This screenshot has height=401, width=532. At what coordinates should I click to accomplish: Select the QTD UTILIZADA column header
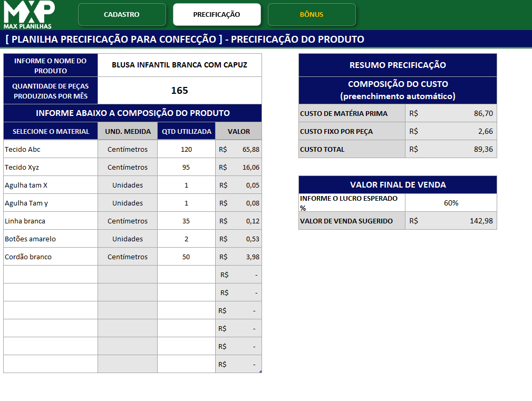(186, 130)
